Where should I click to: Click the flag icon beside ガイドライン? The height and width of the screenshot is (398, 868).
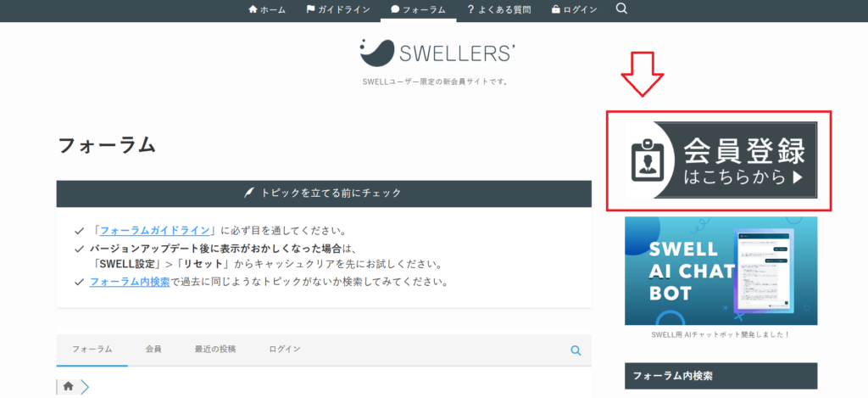pos(310,9)
